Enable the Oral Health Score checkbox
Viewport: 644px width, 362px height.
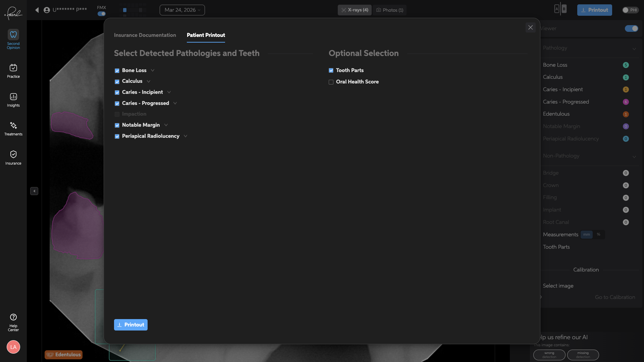point(331,82)
